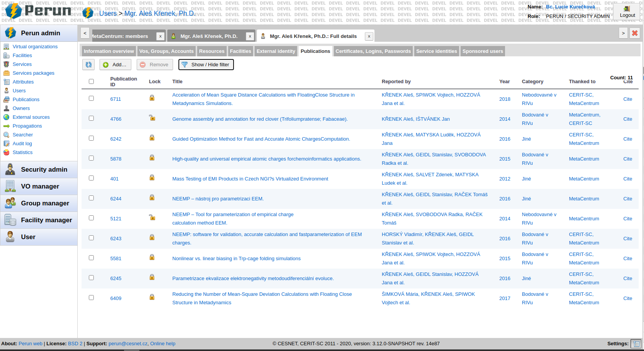The image size is (644, 351).
Task: Open Publications from the Perun admin sidebar
Action: pyautogui.click(x=26, y=99)
